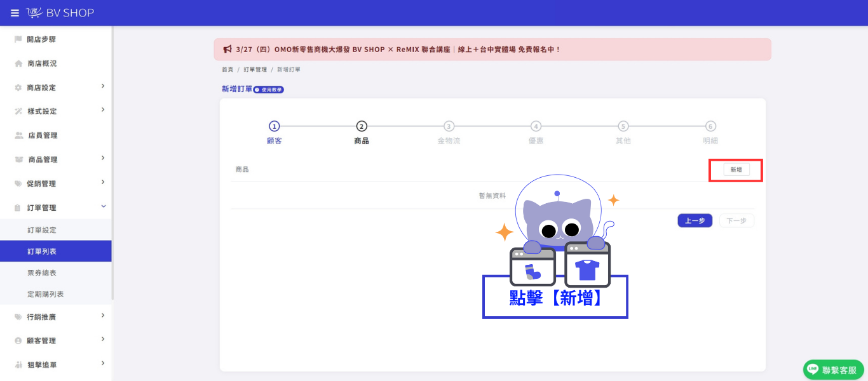
Task: Click the icon beside 狙擊追單
Action: 18,365
